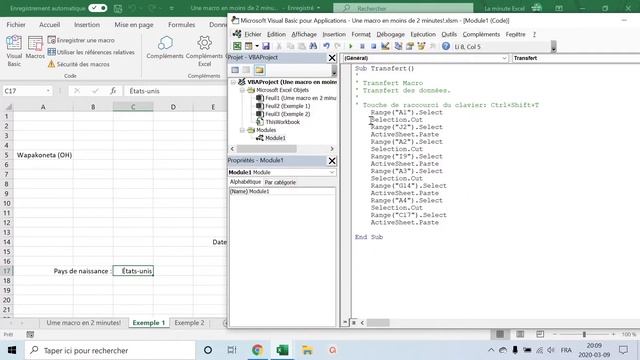Open the Insert UserForm dropdown arrow

[257, 47]
